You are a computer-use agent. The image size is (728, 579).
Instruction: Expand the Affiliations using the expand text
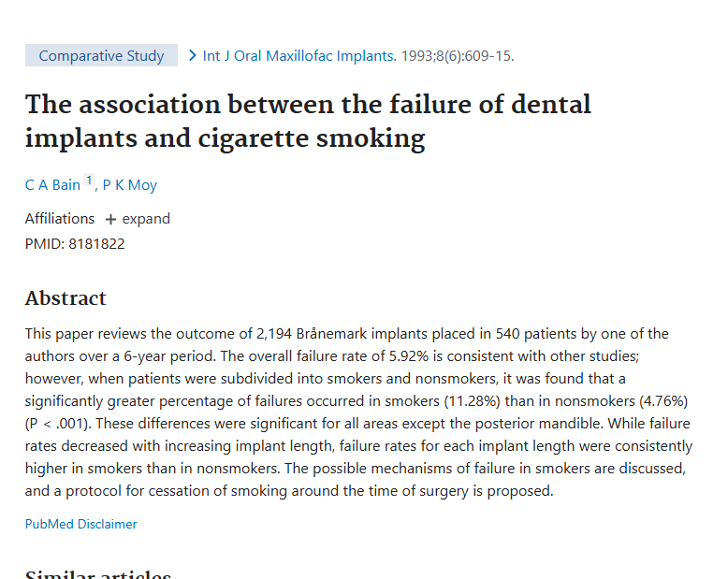coord(146,219)
